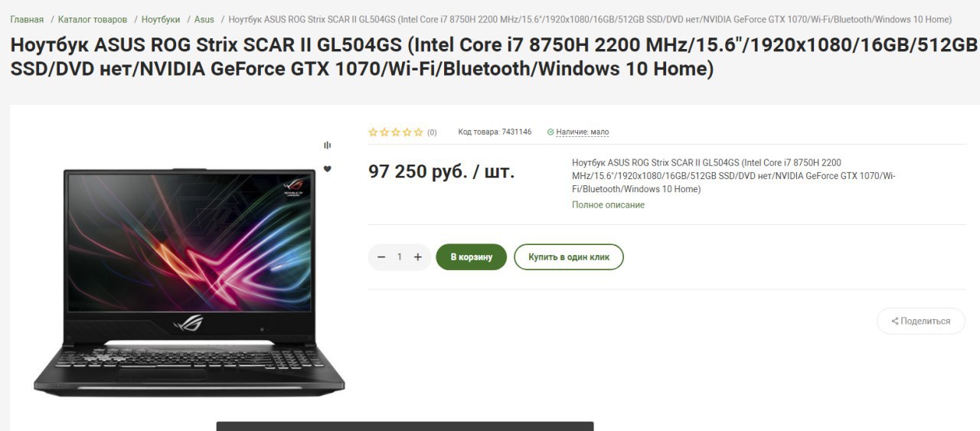Viewport: 980px width, 431px height.
Task: Open Ноутбуки breadcrumb category
Action: pyautogui.click(x=161, y=19)
